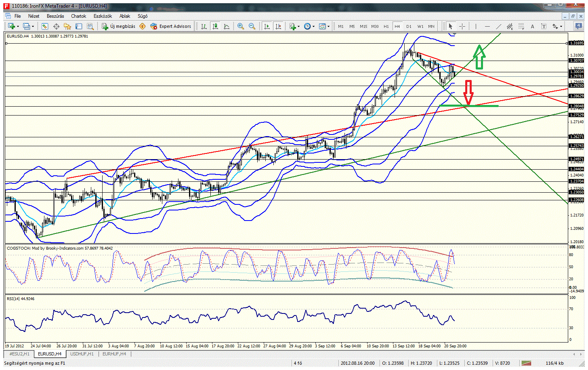Select the Fibonacci retracement tool
This screenshot has height=370, width=588.
click(x=521, y=26)
